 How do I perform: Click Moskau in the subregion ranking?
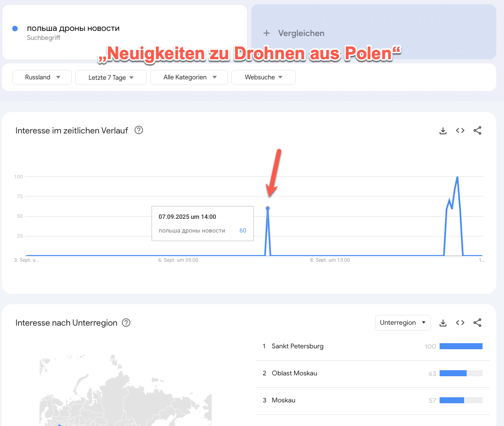283,400
